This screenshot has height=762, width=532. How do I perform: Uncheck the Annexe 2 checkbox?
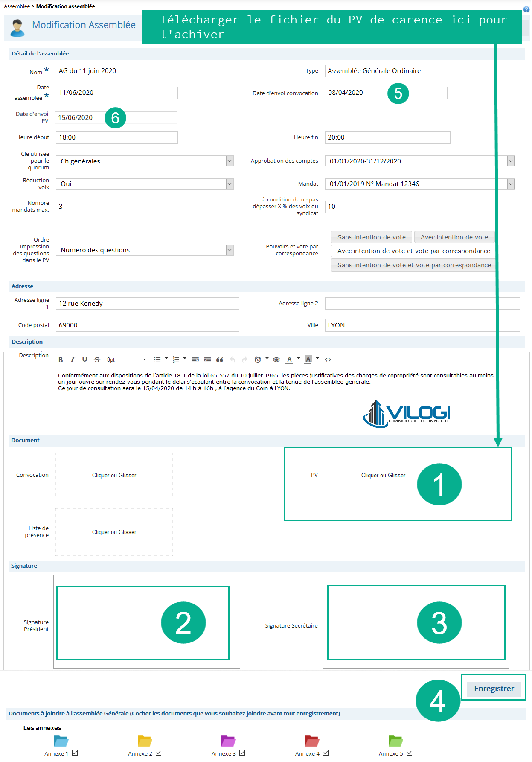[x=159, y=753]
